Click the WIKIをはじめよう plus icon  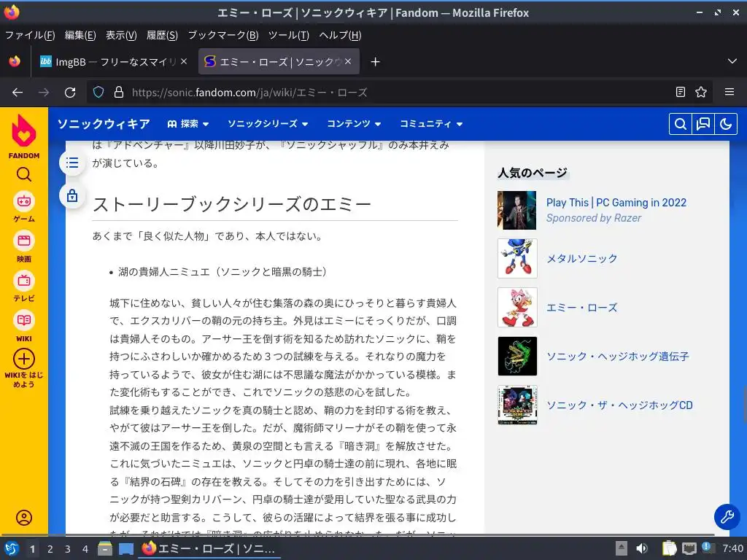pyautogui.click(x=24, y=359)
